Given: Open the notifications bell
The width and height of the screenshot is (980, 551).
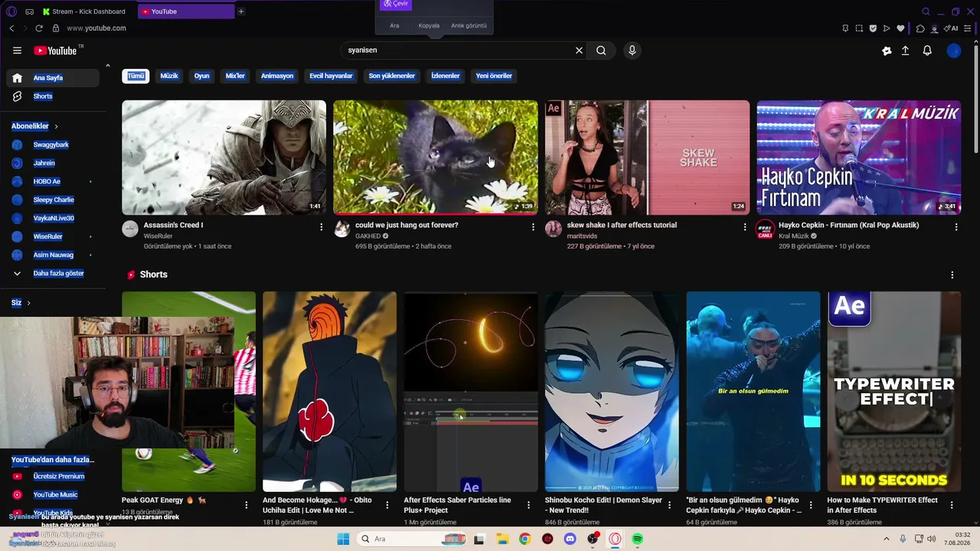Looking at the screenshot, I should 927,51.
